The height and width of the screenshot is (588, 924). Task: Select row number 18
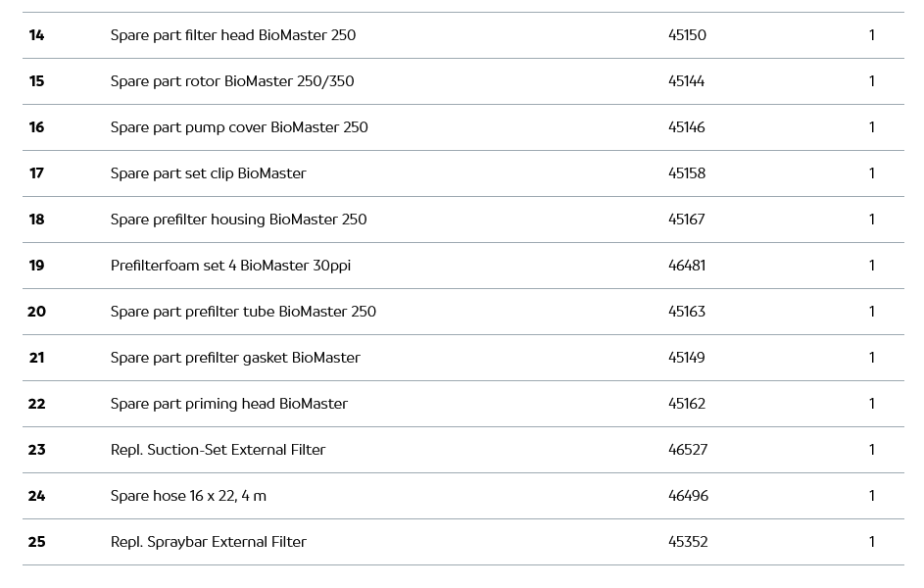click(36, 220)
